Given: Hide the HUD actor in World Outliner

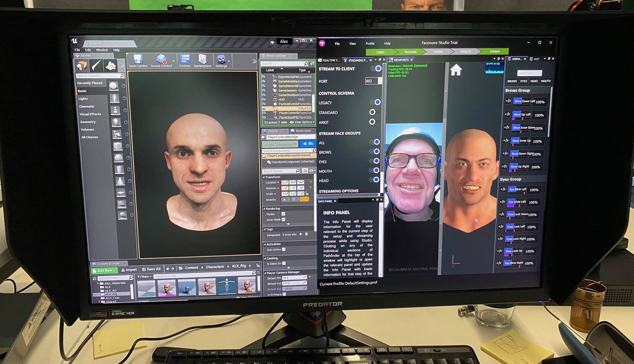Looking at the screenshot, I should point(264,100).
